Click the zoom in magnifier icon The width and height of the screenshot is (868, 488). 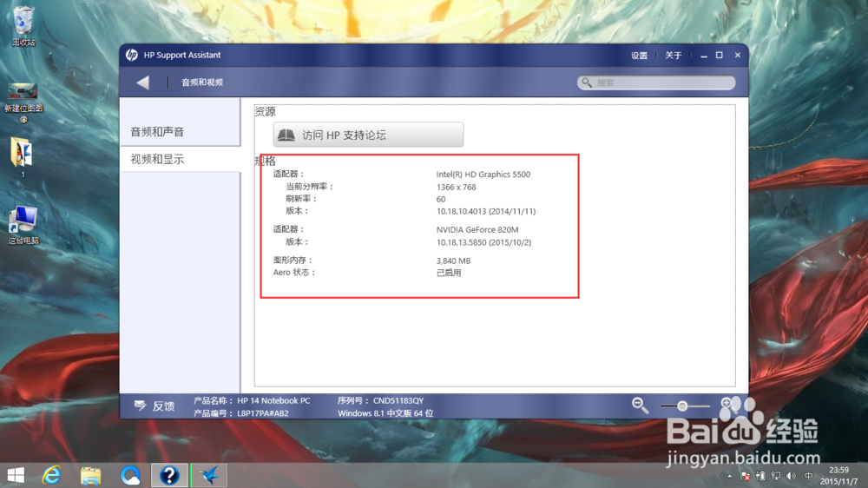[x=727, y=405]
